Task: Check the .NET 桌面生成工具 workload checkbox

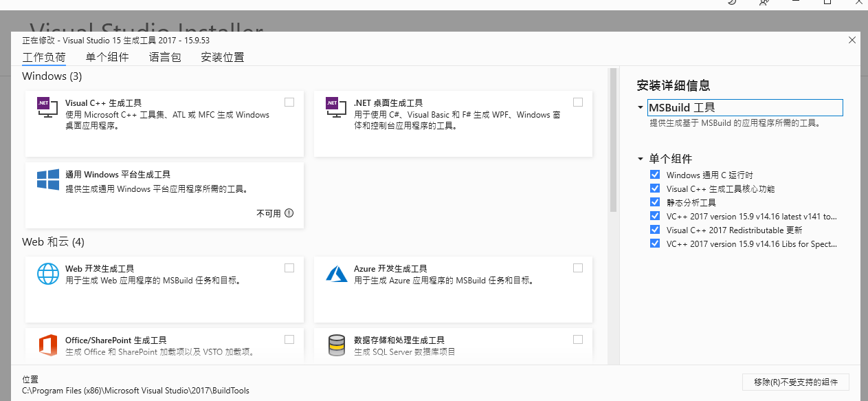Action: [x=578, y=102]
